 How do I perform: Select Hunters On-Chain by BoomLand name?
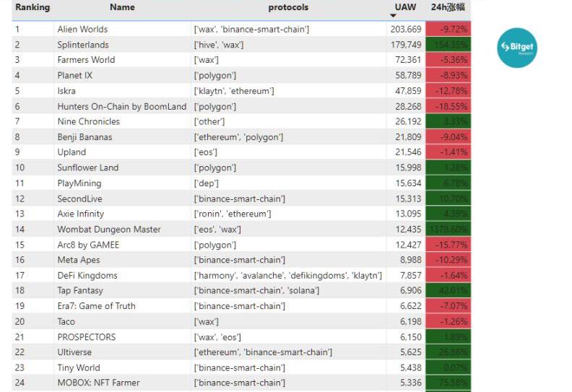[x=121, y=107]
